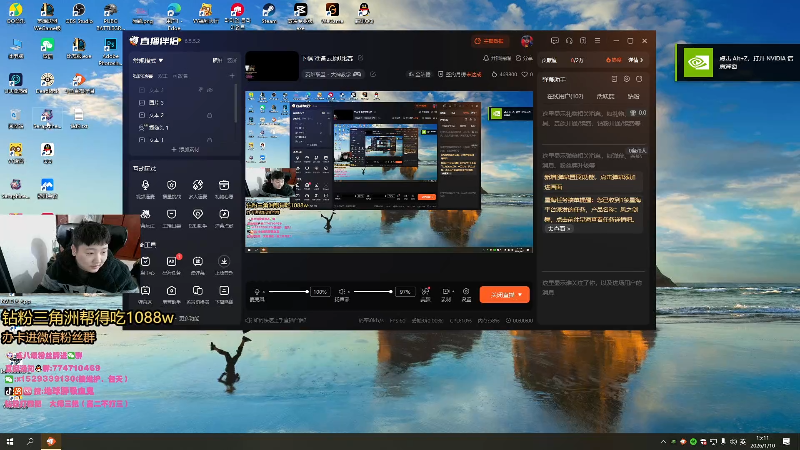The image size is (800, 450).
Task: Open the download arrow tool icon
Action: pyautogui.click(x=223, y=262)
